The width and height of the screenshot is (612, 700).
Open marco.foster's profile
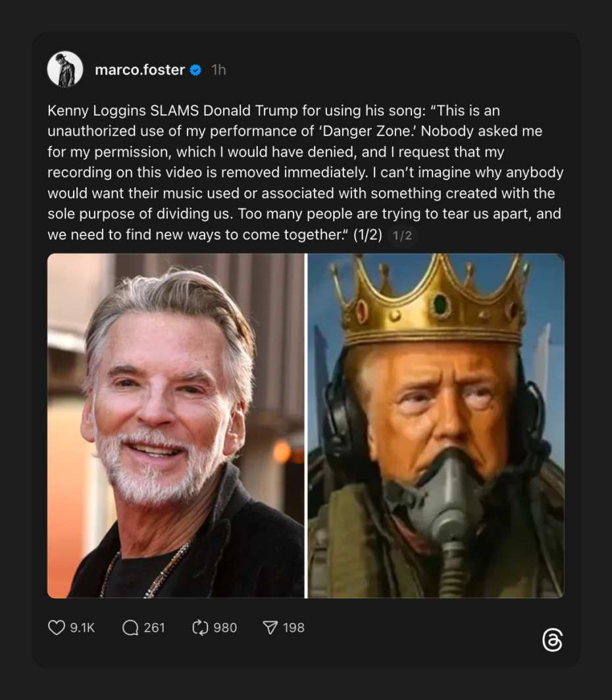[x=140, y=70]
